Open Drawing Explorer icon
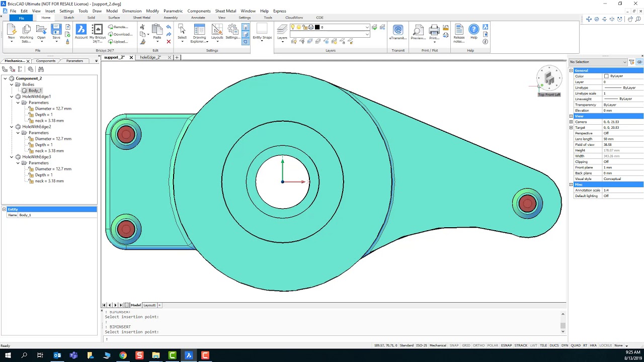Screen dimensions: 644x362 pos(199,30)
